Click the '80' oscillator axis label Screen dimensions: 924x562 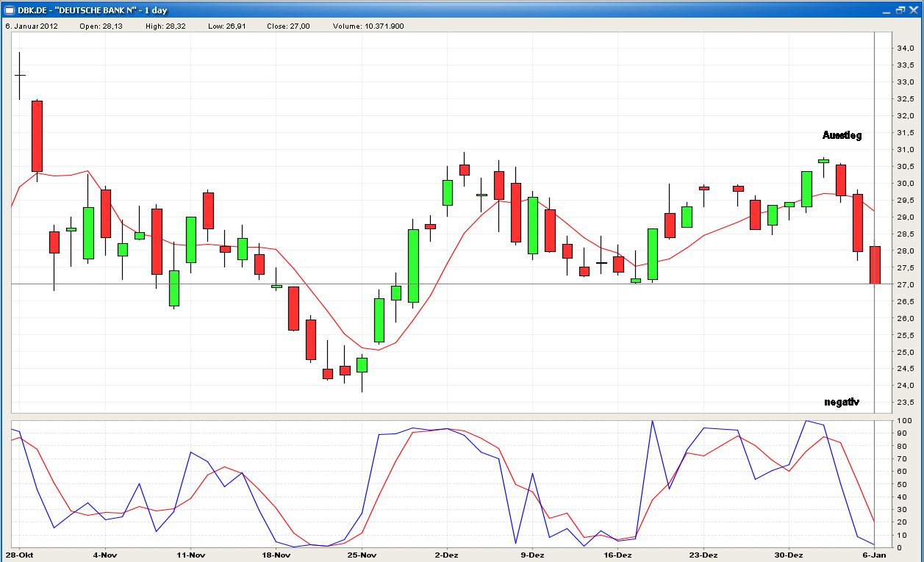901,447
